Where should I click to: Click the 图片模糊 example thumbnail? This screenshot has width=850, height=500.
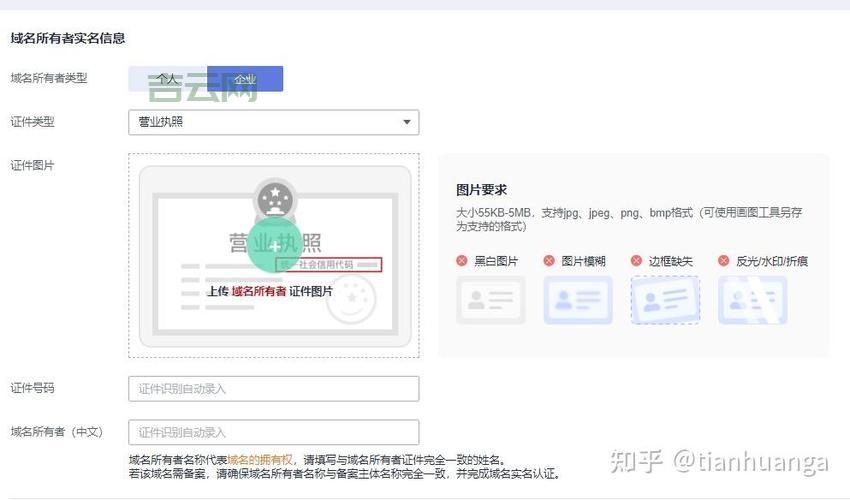[578, 300]
